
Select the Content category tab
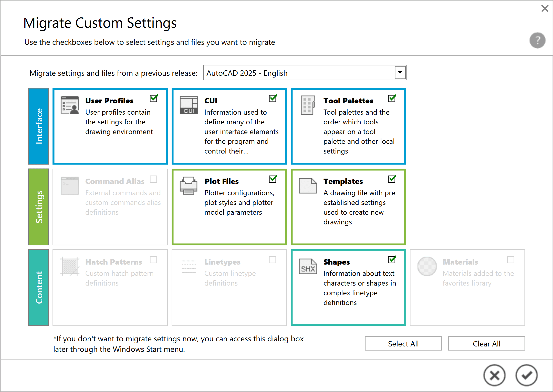(38, 287)
